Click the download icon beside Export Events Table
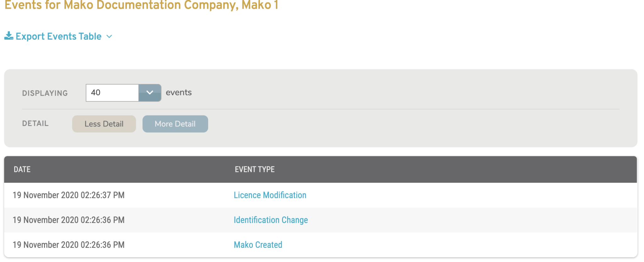Image resolution: width=644 pixels, height=262 pixels. [x=9, y=36]
